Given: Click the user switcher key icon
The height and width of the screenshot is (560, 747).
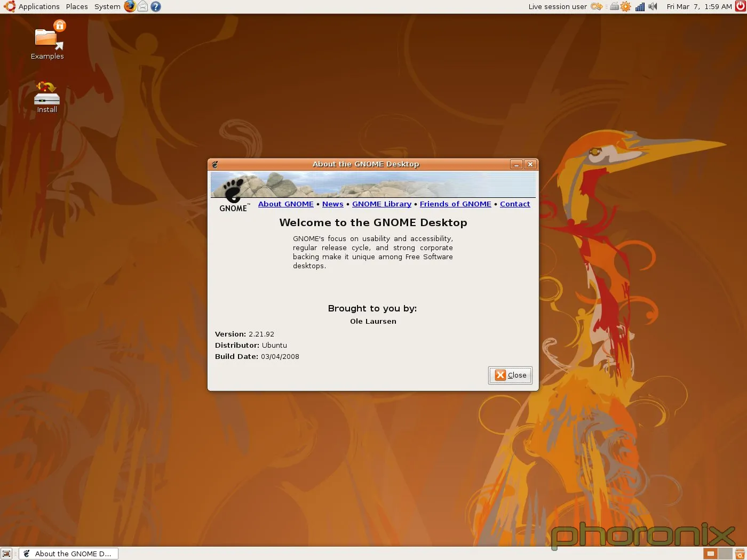Looking at the screenshot, I should (596, 6).
